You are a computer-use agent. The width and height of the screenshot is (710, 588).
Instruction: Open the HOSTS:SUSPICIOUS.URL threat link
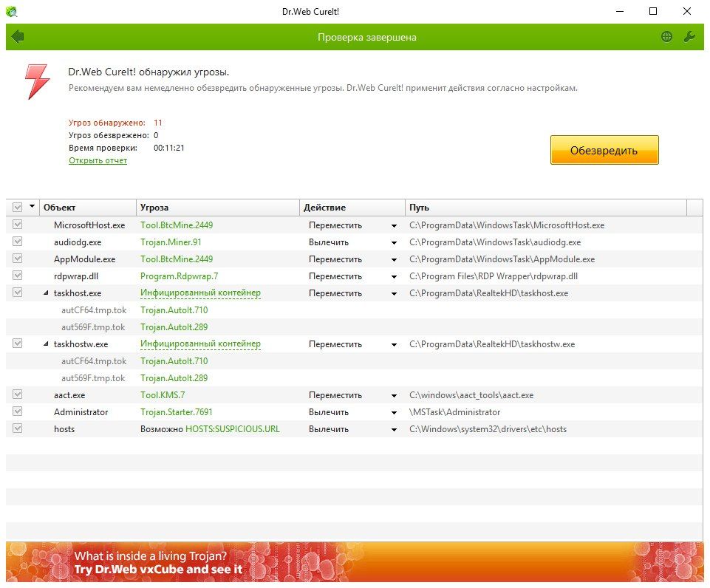coord(233,428)
